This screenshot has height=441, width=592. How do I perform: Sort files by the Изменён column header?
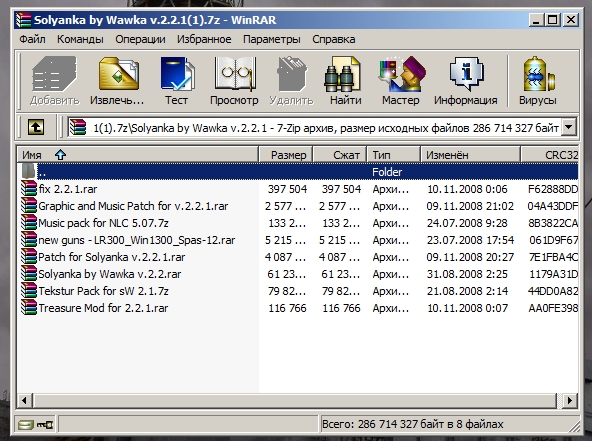click(470, 155)
